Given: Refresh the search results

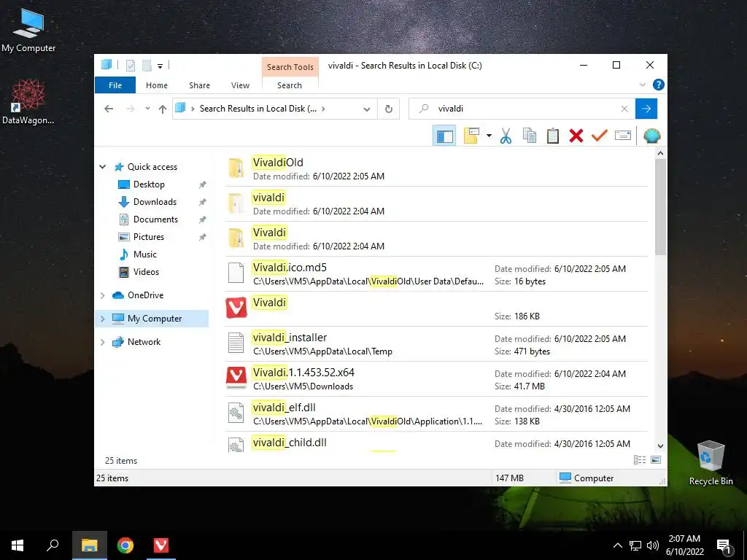Looking at the screenshot, I should coord(389,109).
